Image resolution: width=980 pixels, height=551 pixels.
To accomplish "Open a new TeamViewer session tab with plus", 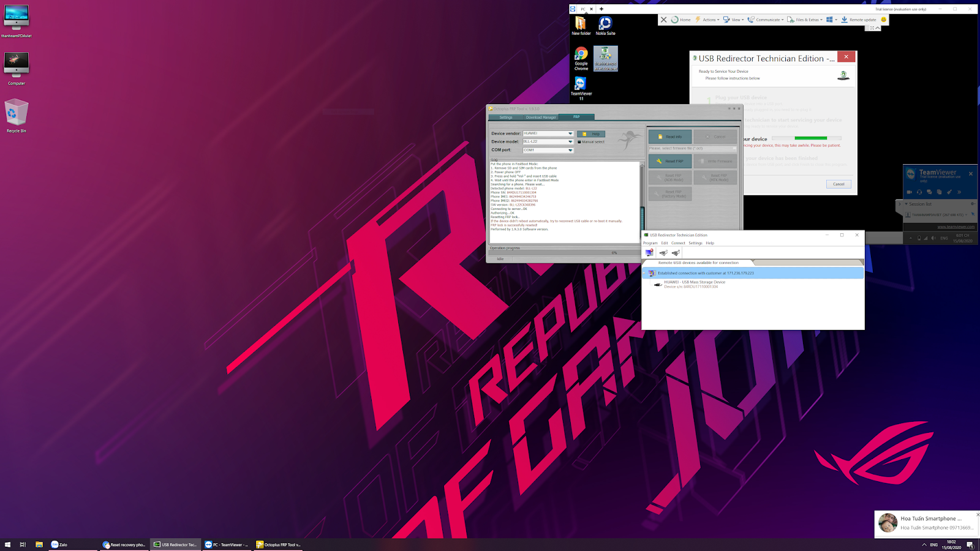I will 601,9.
